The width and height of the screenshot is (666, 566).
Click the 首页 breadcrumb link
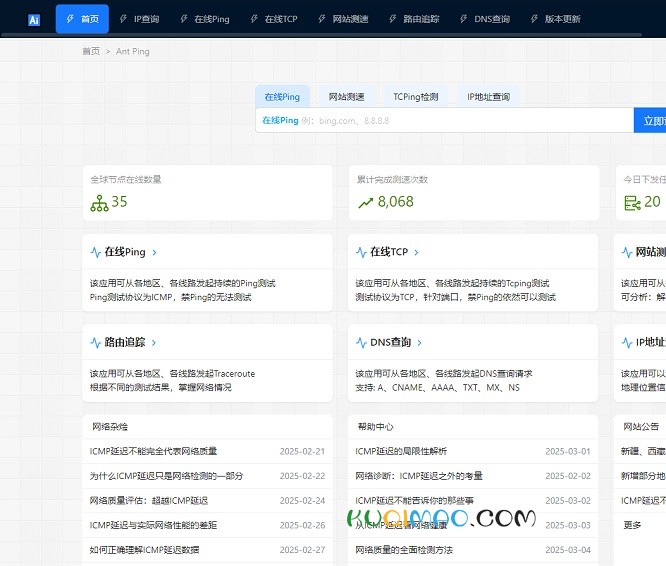[91, 51]
